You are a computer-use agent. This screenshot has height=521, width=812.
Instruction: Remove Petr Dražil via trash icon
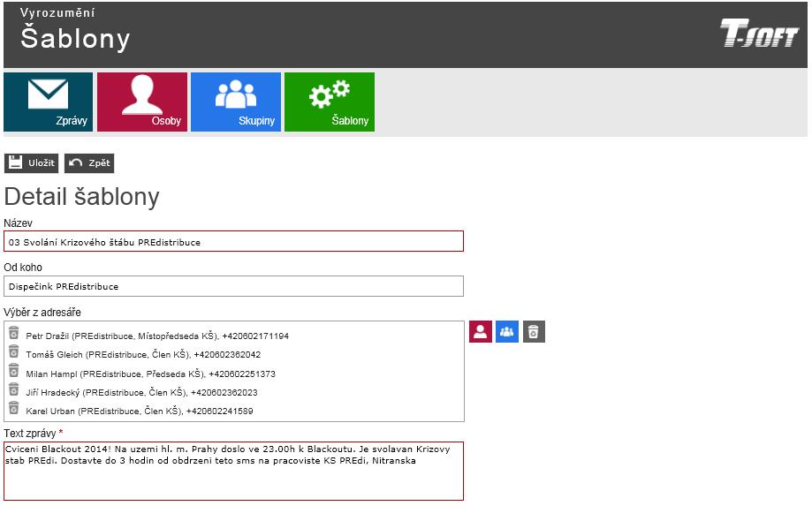(x=14, y=333)
